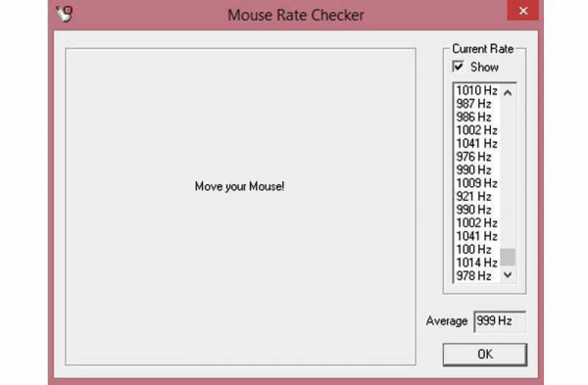Image resolution: width=588 pixels, height=385 pixels.
Task: Click the grey scrollbar thumb
Action: 508,257
